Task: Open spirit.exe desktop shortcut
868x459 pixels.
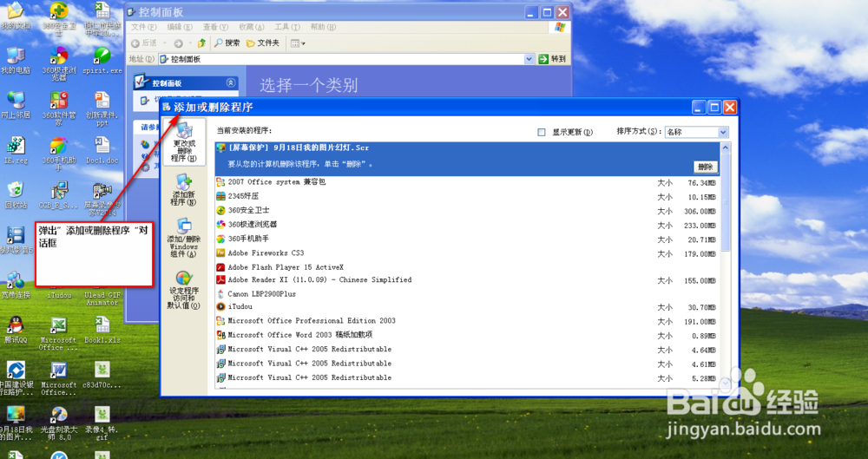Action: (102, 61)
